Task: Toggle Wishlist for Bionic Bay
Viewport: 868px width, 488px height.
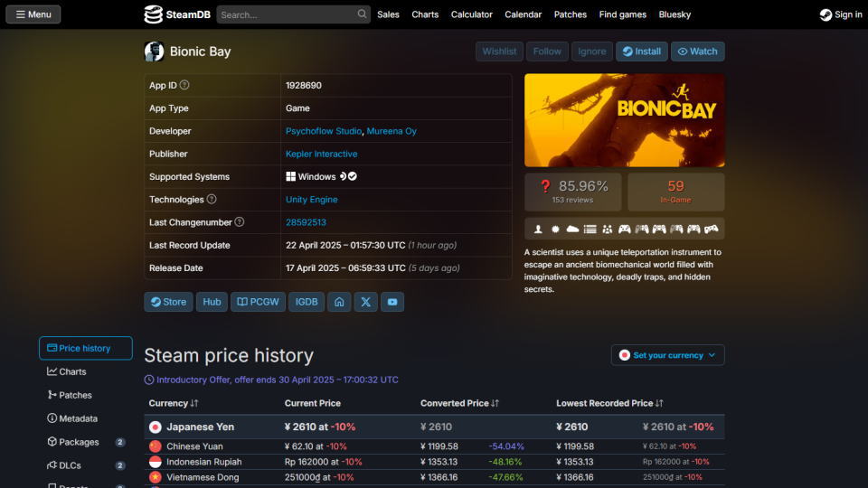Action: (x=499, y=52)
